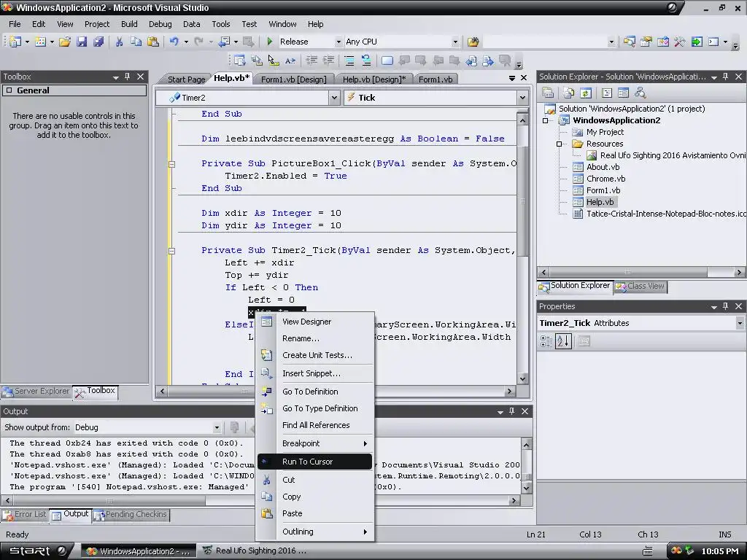Click the Open File toolbar icon
Viewport: 747px width, 560px height.
(65, 42)
